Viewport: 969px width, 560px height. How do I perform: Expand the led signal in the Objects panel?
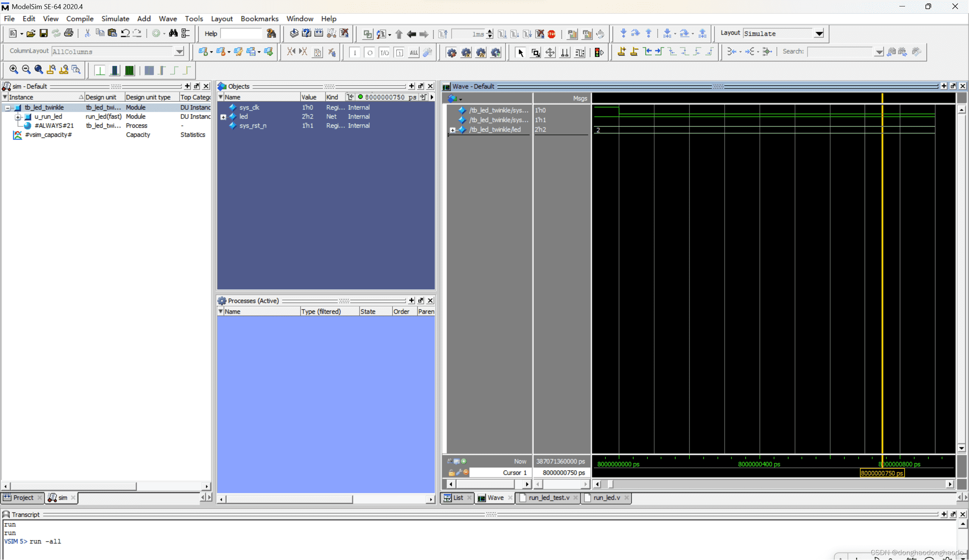pos(223,117)
